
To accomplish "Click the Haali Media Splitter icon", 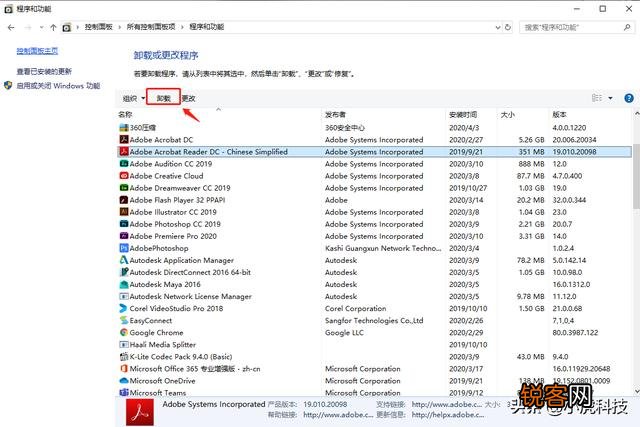I will click(124, 345).
